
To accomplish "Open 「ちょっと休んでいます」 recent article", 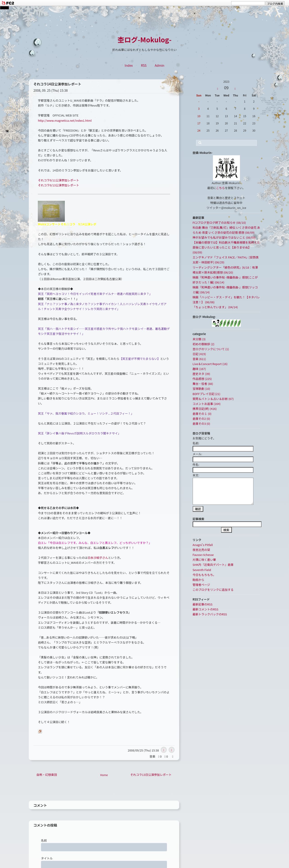I will [x=215, y=307].
